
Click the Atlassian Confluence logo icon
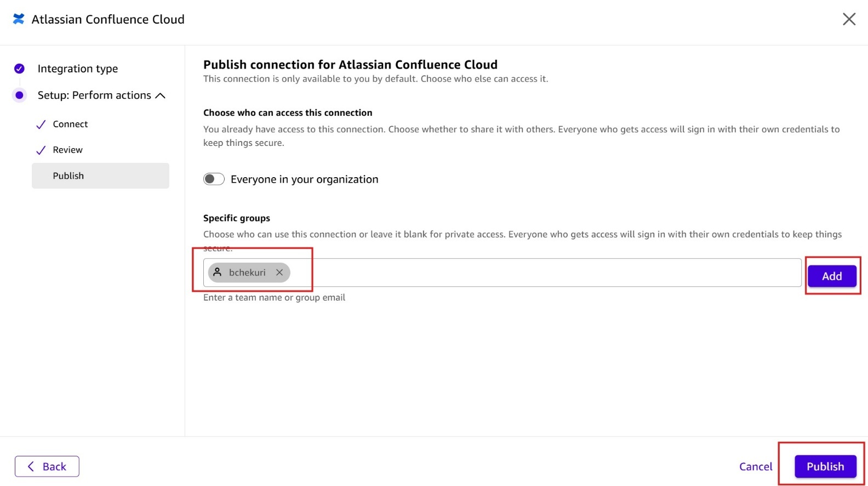19,19
